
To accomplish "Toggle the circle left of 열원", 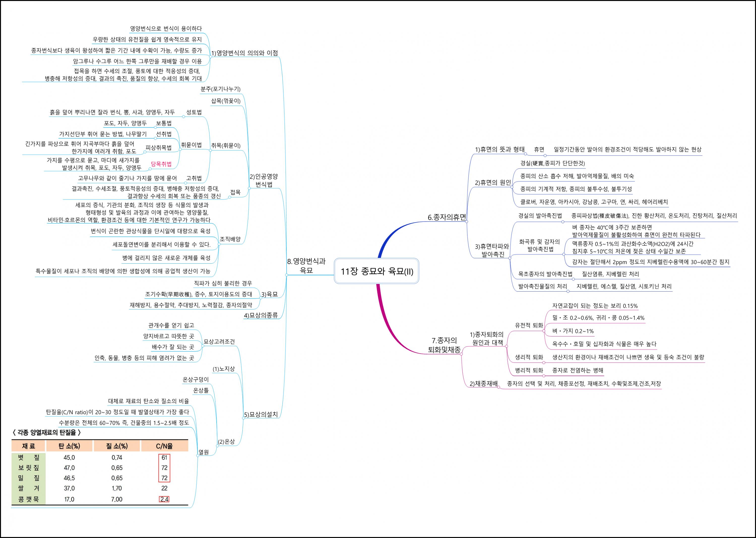I will 198,456.
